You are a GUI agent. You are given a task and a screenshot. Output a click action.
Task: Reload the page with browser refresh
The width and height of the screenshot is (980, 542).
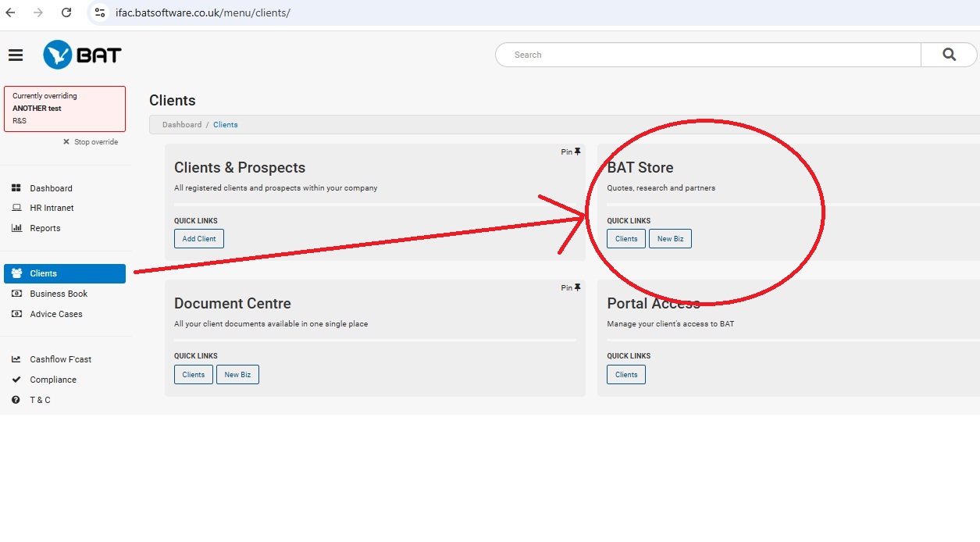[66, 12]
